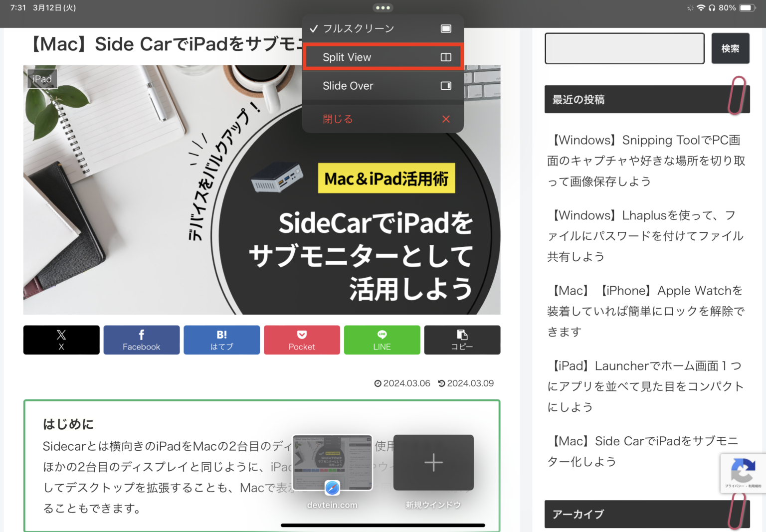Viewport: 766px width, 532px height.
Task: Tap the home indicator bar at bottom
Action: click(x=383, y=525)
